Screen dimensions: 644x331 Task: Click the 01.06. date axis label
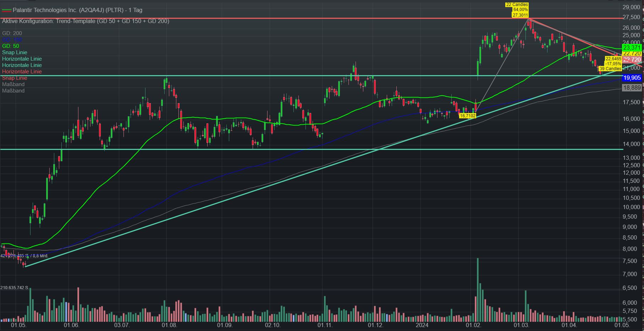pos(71,325)
